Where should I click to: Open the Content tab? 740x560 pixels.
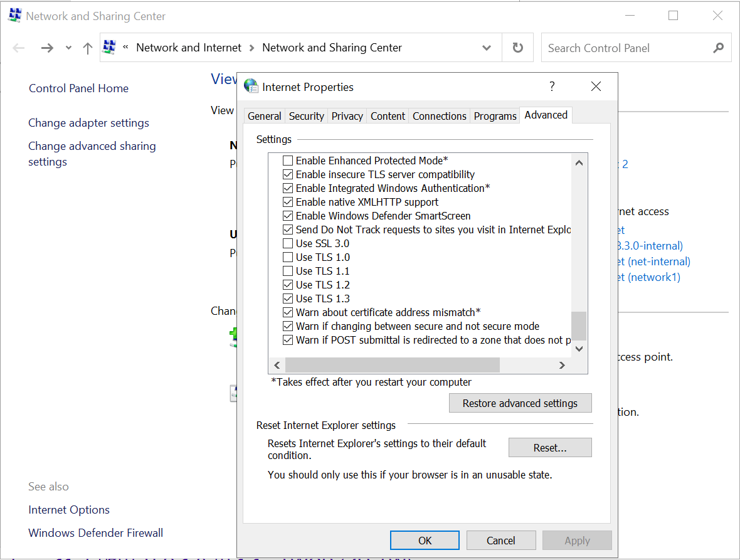tap(388, 116)
